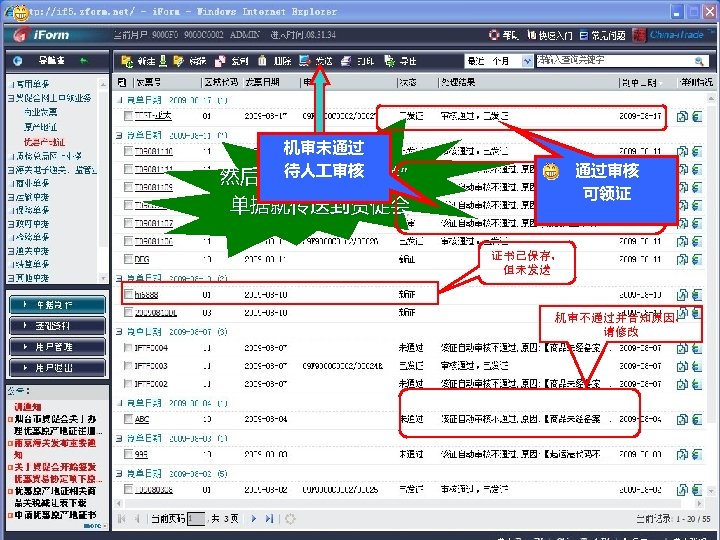Screen dimensions: 720x540
Task: Tick the checkbox for row DFG
Action: (x=128, y=259)
